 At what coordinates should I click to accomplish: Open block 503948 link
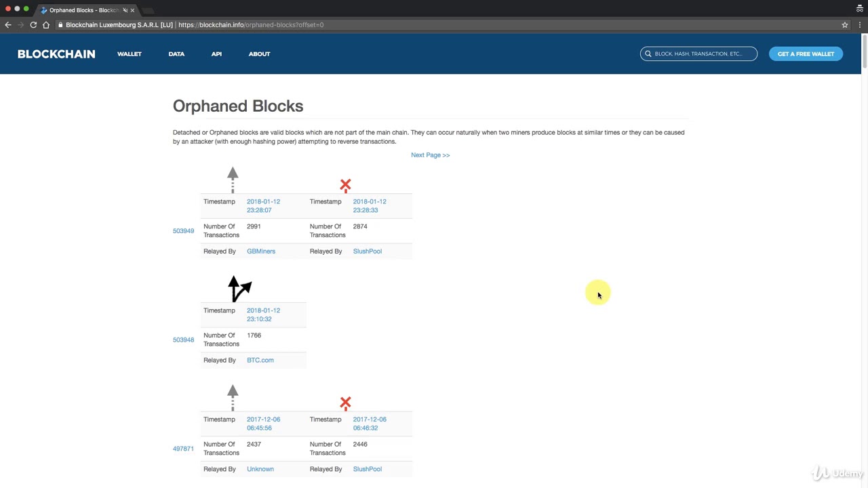pos(183,340)
